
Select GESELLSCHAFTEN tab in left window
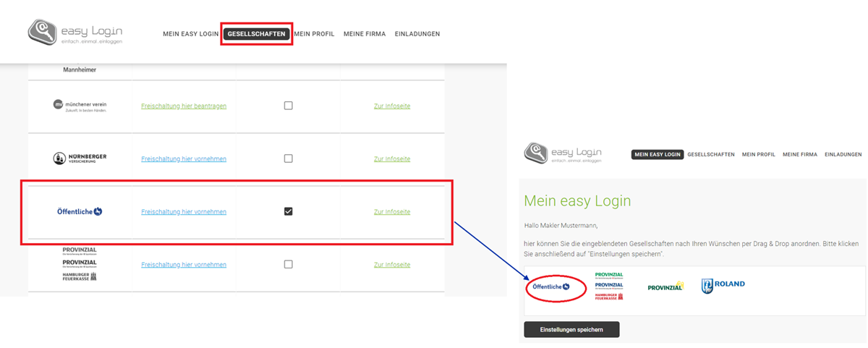257,34
